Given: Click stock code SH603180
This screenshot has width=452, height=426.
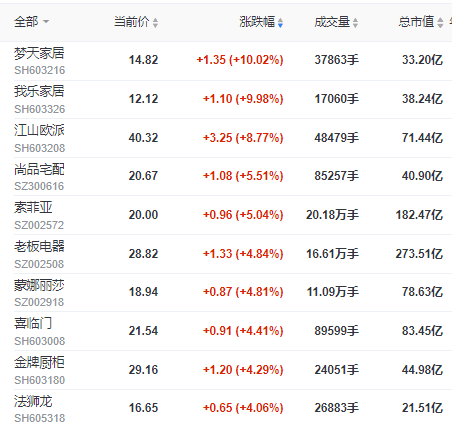Looking at the screenshot, I should 40,380.
